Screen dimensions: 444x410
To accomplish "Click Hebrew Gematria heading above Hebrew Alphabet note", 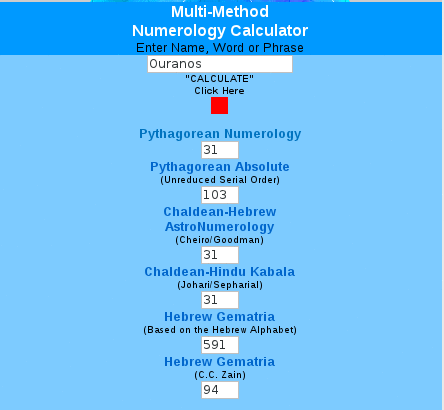I will [x=220, y=317].
